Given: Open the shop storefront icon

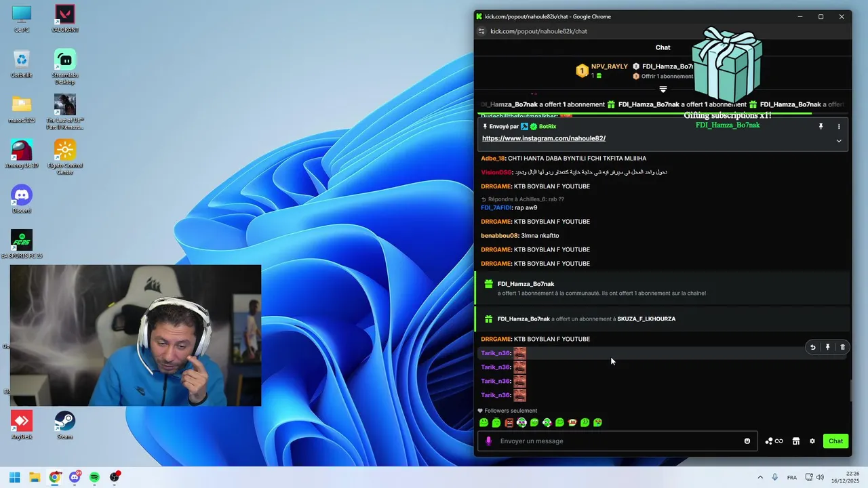Looking at the screenshot, I should click(796, 441).
